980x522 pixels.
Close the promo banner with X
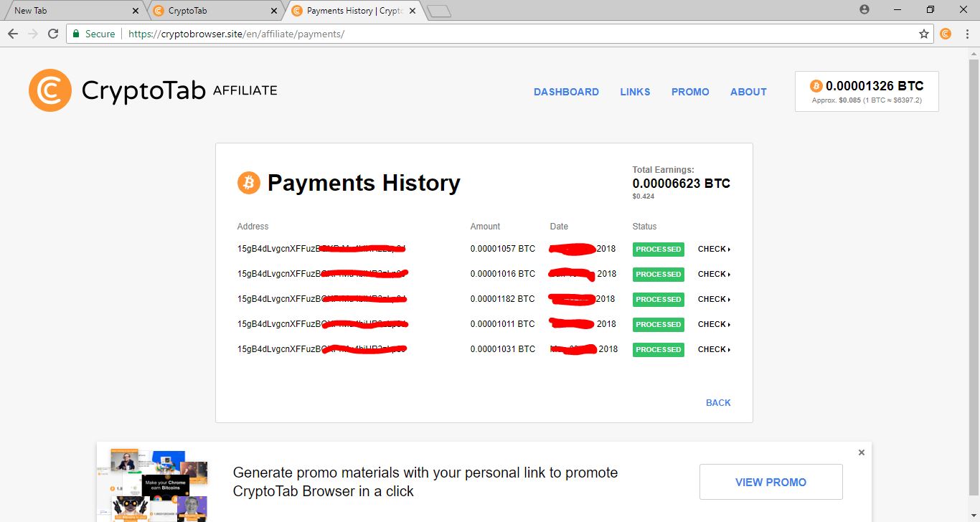click(862, 452)
